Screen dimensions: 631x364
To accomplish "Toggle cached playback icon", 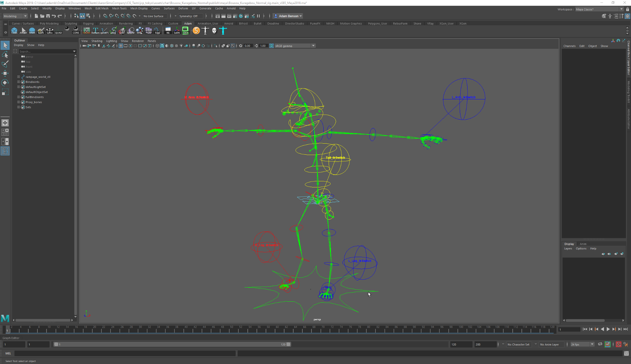I will pos(607,344).
